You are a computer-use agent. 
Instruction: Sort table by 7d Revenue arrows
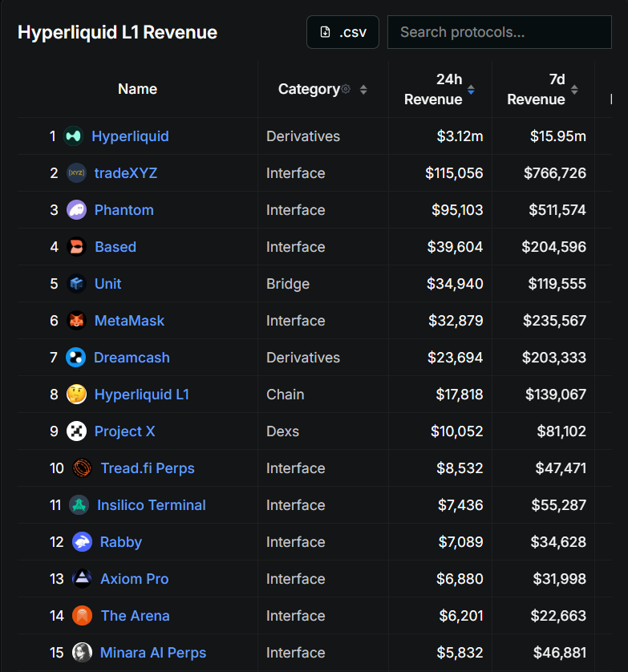point(574,90)
